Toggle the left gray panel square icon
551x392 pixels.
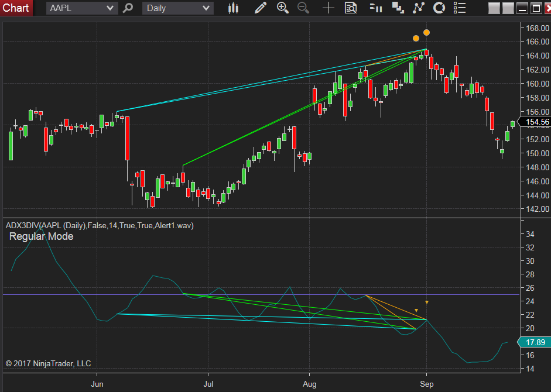tap(493, 8)
